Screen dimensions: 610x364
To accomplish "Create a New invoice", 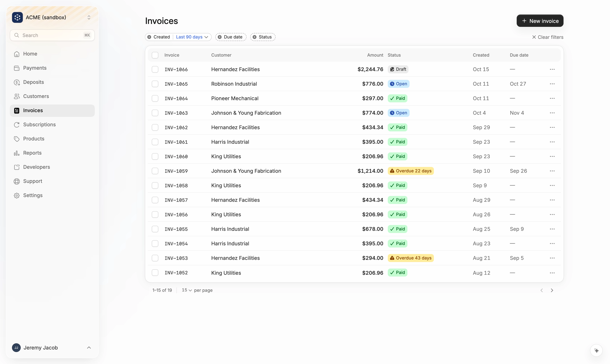I will 540,21.
